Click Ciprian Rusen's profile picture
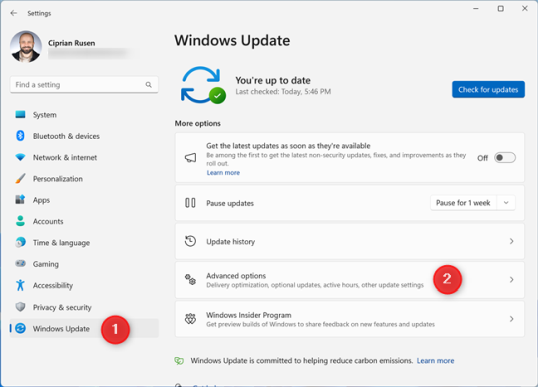Screen dimensions: 538x387 point(26,47)
